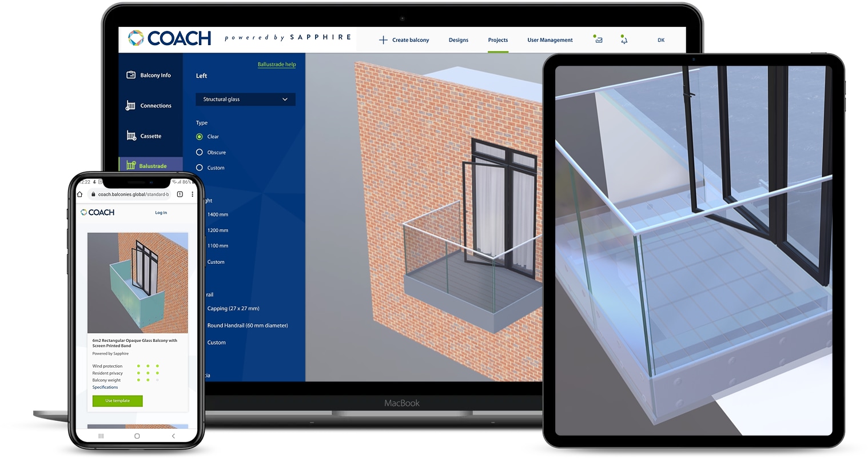Tap the Android recent apps button

click(x=101, y=436)
